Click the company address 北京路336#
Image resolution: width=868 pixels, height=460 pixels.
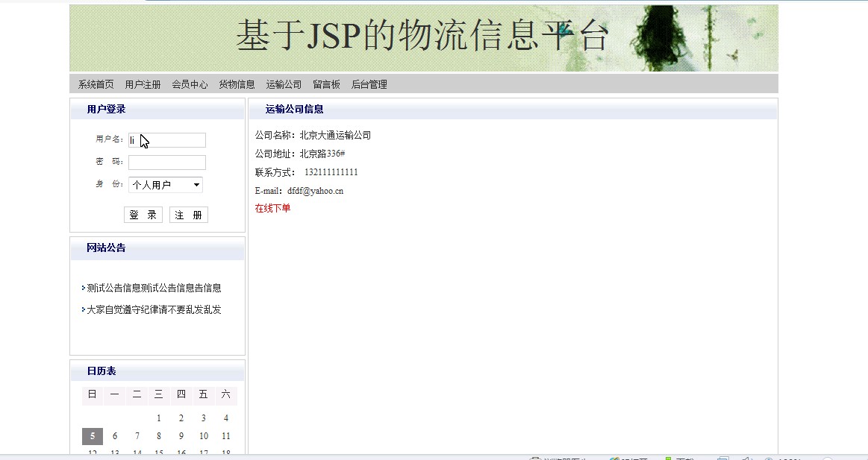(322, 154)
